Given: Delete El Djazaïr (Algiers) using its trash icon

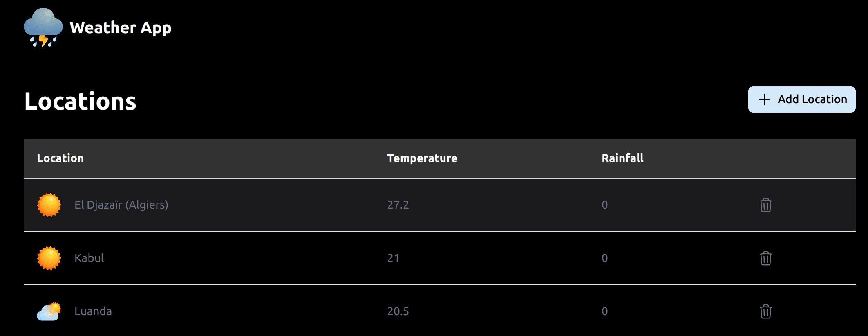Looking at the screenshot, I should click(x=765, y=205).
